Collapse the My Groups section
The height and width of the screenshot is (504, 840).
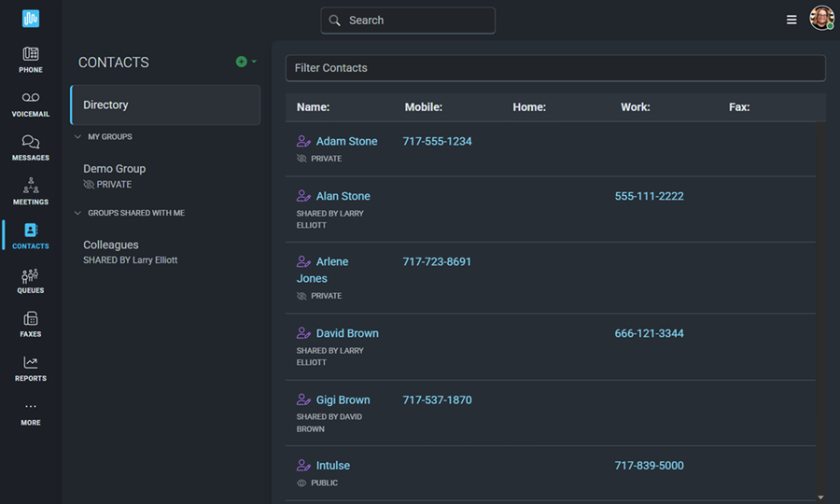point(78,137)
